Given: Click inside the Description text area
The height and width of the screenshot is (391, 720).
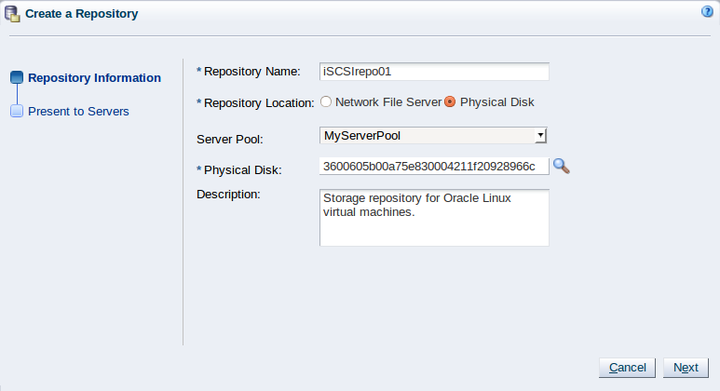Looking at the screenshot, I should coord(434,218).
